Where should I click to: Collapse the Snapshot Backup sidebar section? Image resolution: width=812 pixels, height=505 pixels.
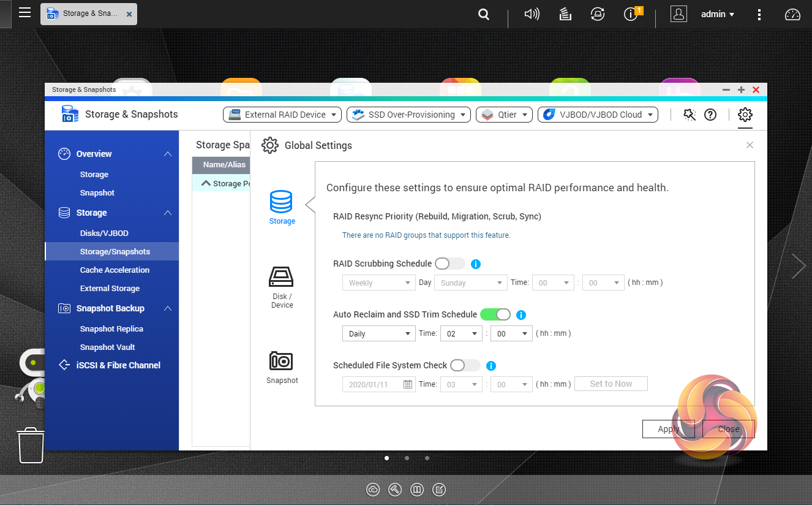coord(167,308)
